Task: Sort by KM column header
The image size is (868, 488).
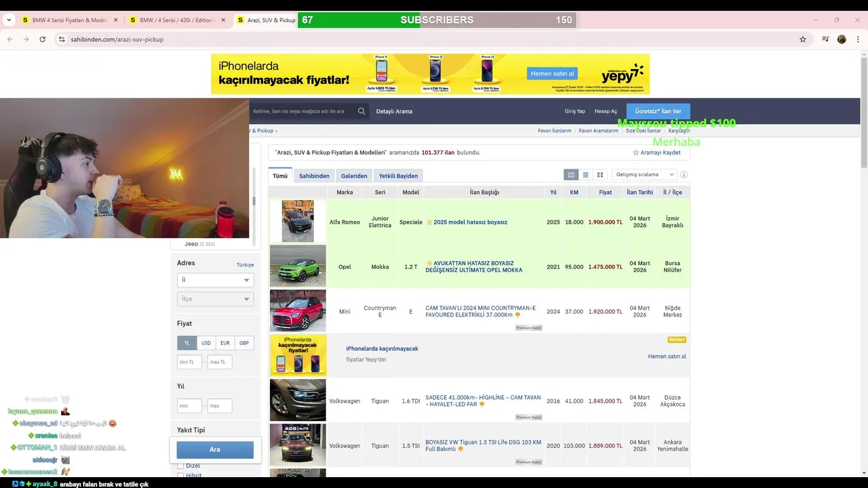Action: (x=574, y=192)
